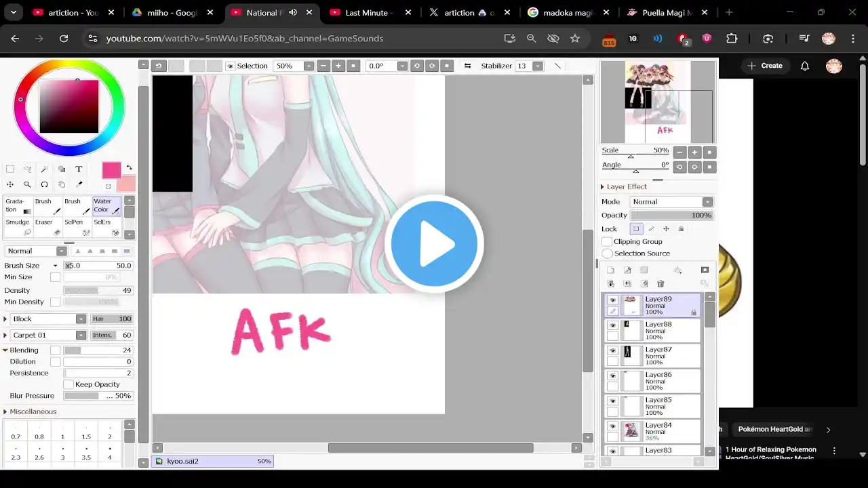Hide Layer87 using its eye icon
Screen dimensions: 868x488
(x=612, y=350)
